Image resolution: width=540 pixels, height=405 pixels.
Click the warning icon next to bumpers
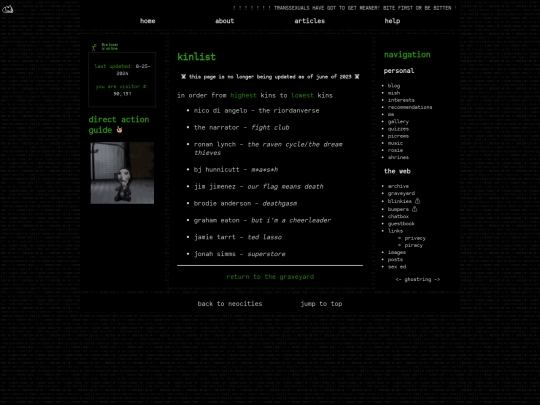pos(414,209)
